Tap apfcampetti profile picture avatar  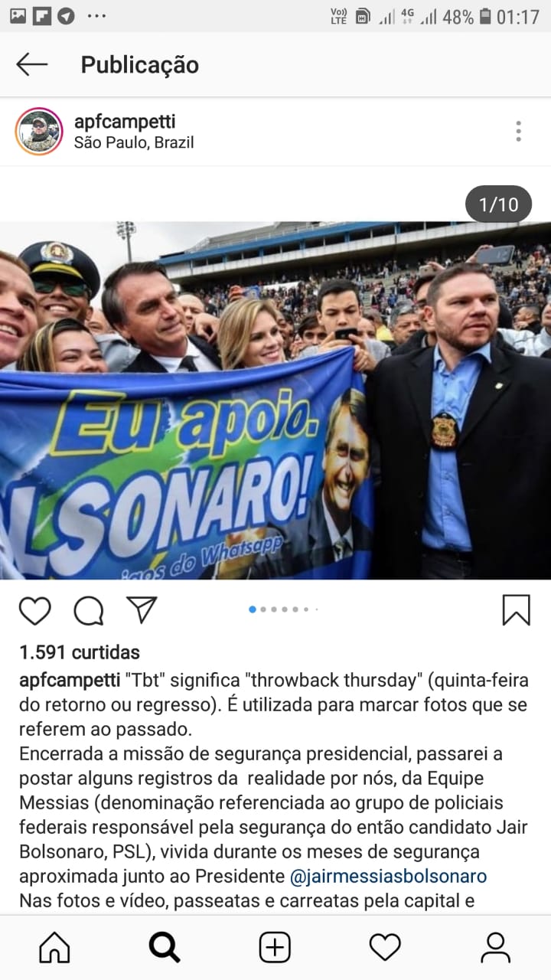click(38, 132)
